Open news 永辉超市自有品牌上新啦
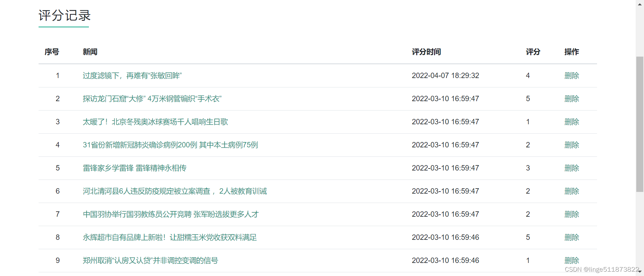 point(170,237)
